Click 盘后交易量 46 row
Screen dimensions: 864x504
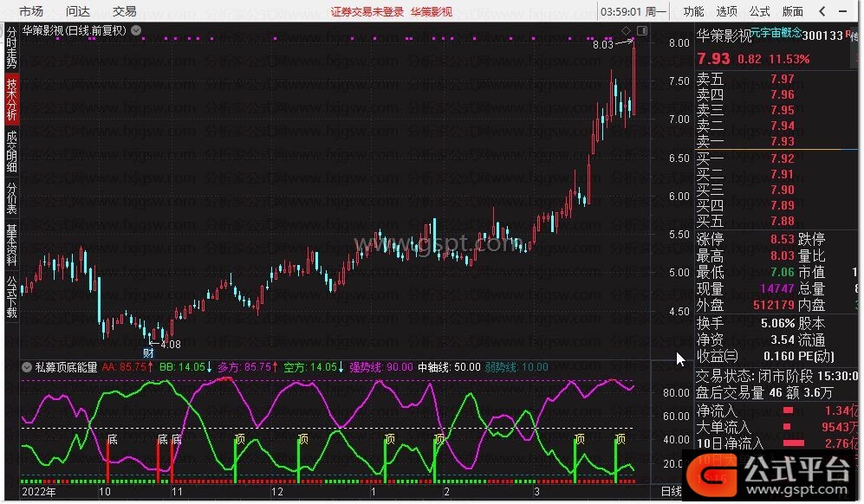(x=763, y=393)
